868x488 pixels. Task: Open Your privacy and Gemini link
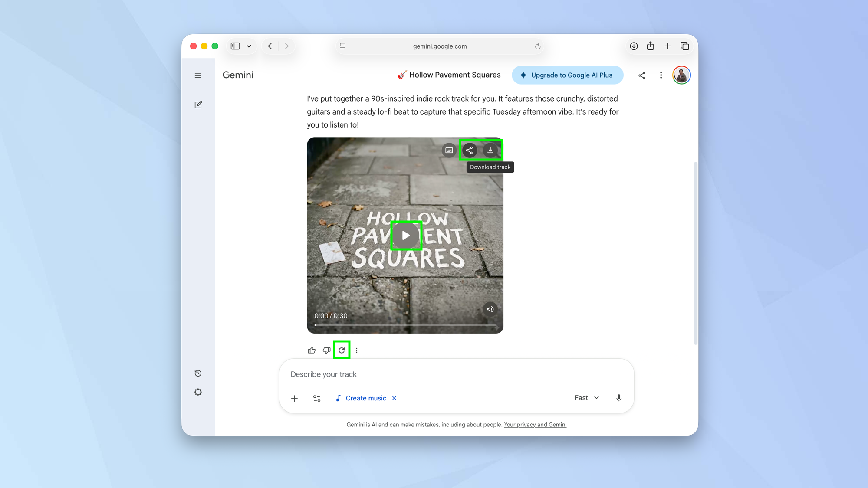pos(535,425)
